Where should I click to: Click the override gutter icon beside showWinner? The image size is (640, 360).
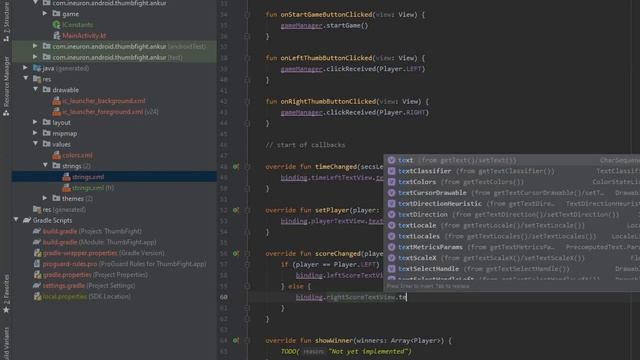click(x=236, y=340)
